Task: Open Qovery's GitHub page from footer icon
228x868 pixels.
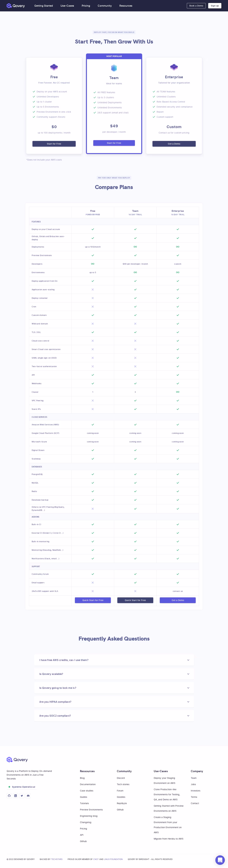Action: pos(9,796)
